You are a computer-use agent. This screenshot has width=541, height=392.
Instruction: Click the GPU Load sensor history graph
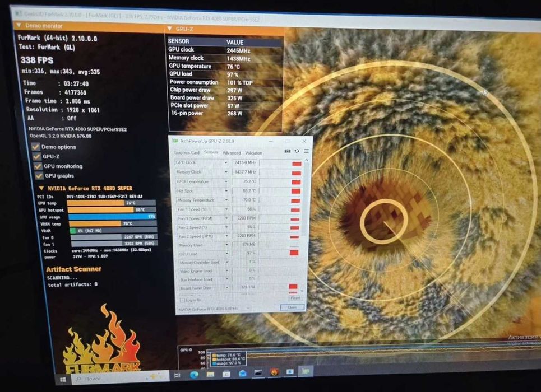click(x=279, y=254)
